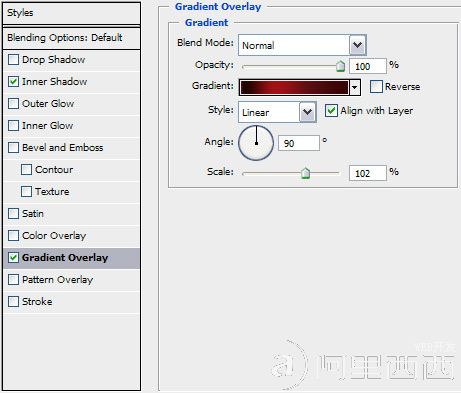The height and width of the screenshot is (393, 461).
Task: Click the dark red gradient preview swatch
Action: [x=294, y=87]
